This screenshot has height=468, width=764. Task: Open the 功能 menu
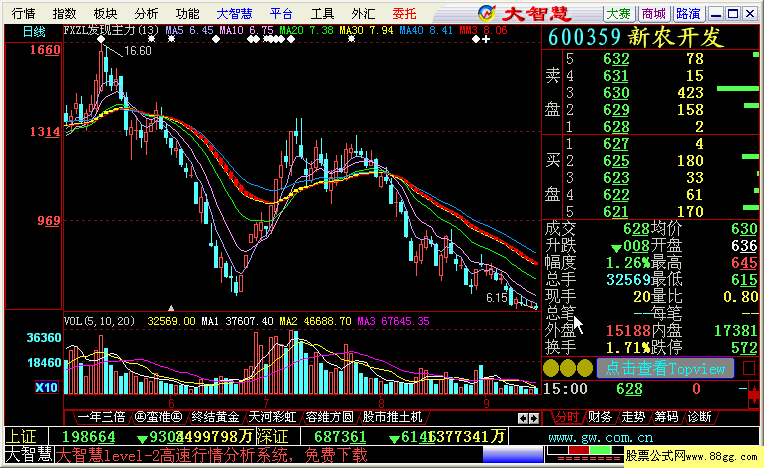187,14
